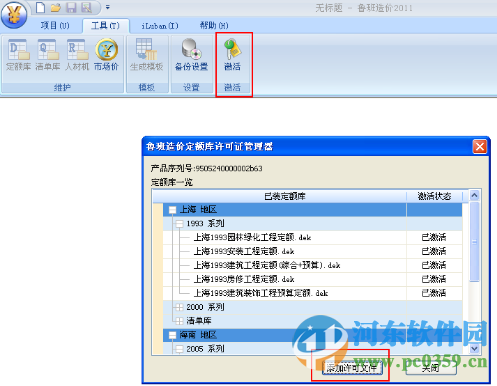Open the 人材机 maintenance tool

77,55
